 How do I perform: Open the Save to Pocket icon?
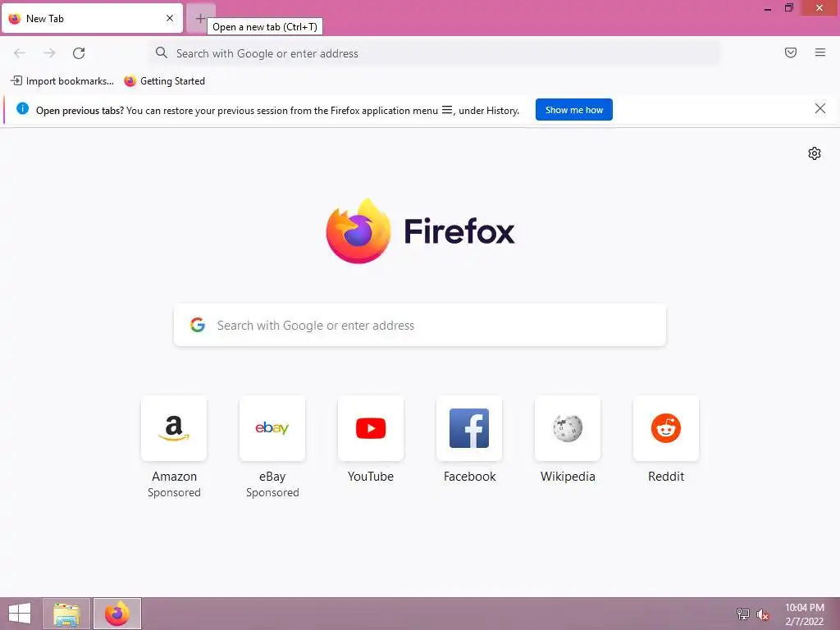tap(791, 52)
